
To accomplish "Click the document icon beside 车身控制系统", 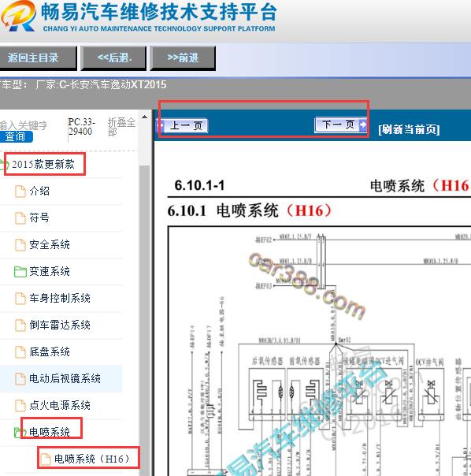I will pos(20,299).
